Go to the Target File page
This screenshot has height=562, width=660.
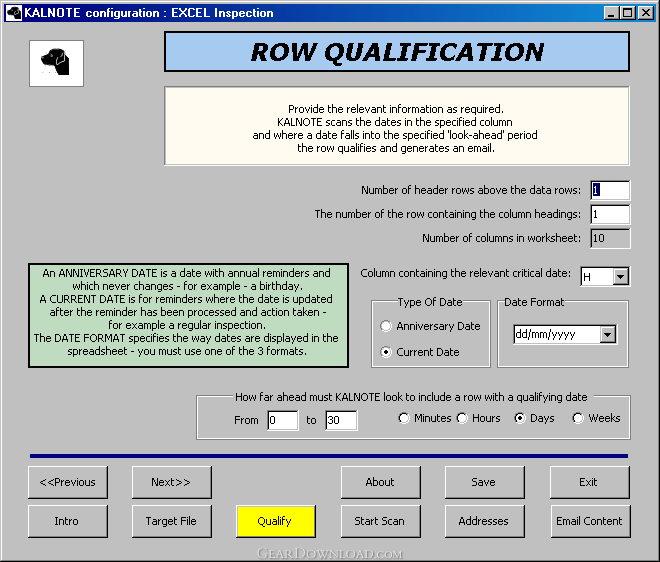click(x=172, y=521)
